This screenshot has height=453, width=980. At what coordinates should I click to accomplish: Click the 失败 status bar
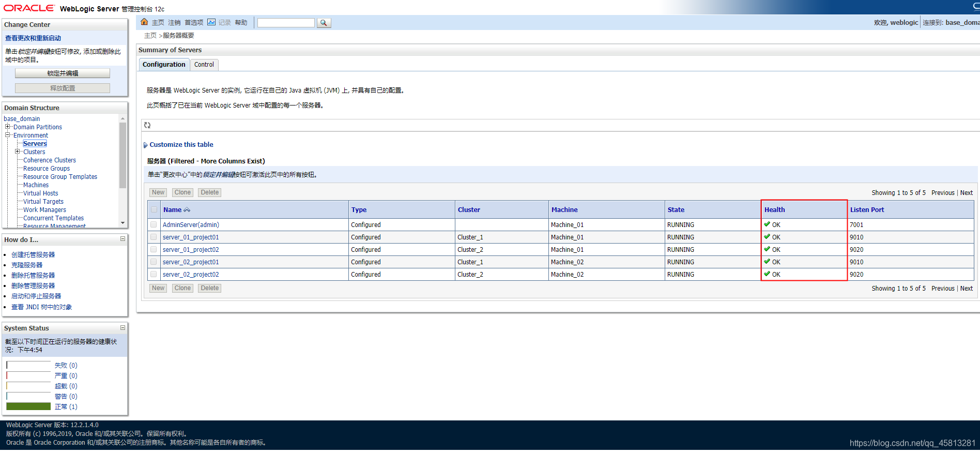[28, 365]
